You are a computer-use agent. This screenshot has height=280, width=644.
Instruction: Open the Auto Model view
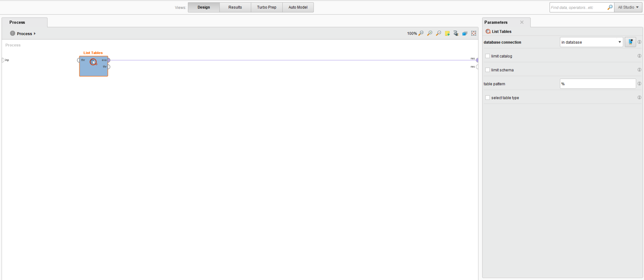[x=298, y=7]
